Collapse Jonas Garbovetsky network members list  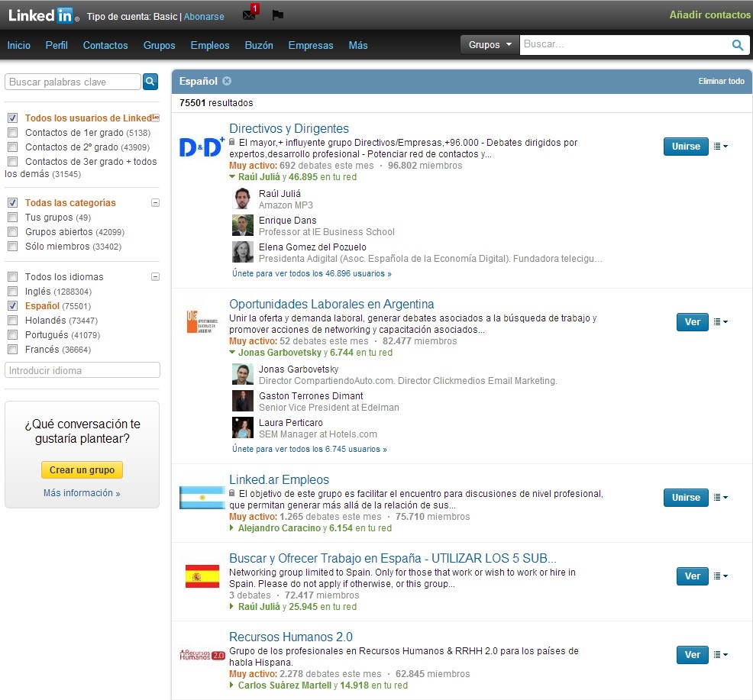point(232,353)
